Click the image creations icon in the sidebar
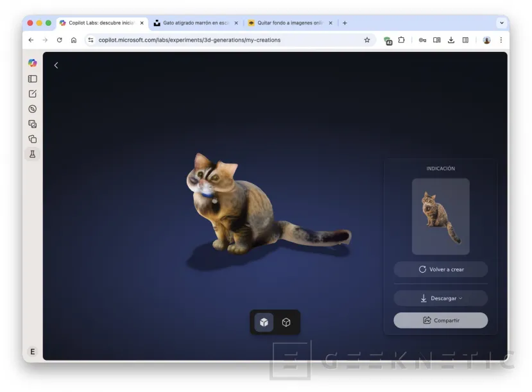The image size is (532, 392). click(32, 124)
